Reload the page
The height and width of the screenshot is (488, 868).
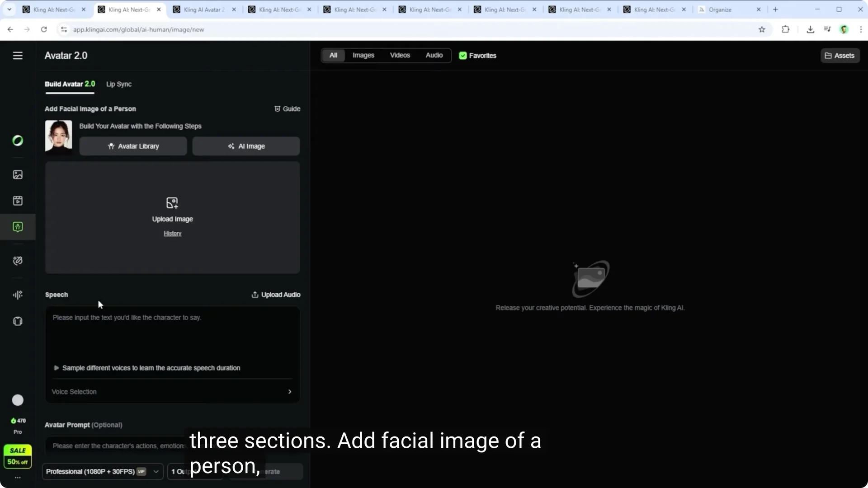click(x=44, y=29)
